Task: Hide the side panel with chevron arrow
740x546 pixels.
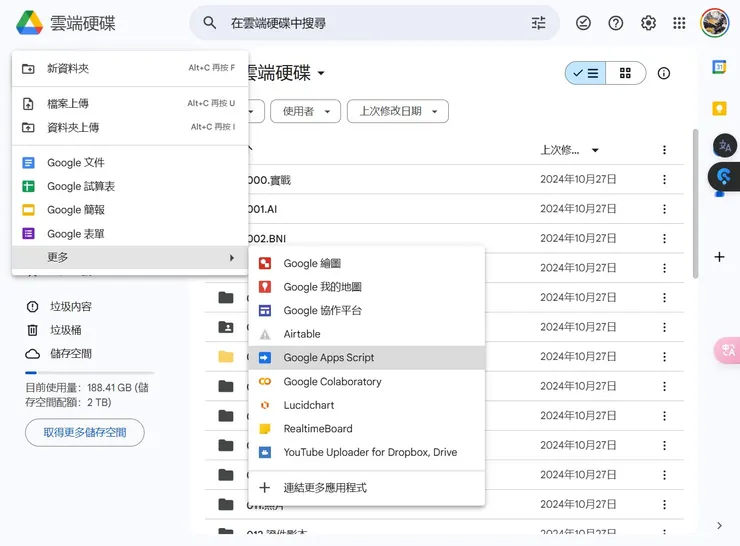Action: [x=719, y=525]
